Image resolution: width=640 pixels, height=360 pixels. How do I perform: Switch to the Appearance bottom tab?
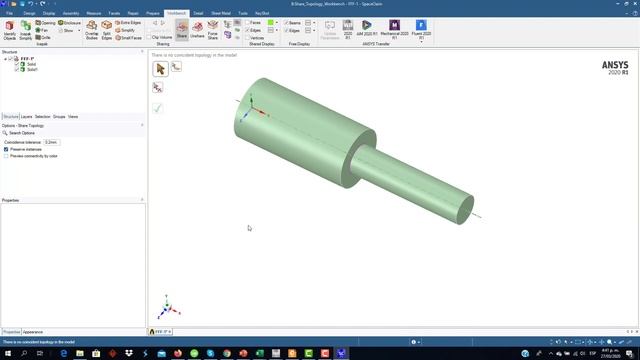(33, 332)
